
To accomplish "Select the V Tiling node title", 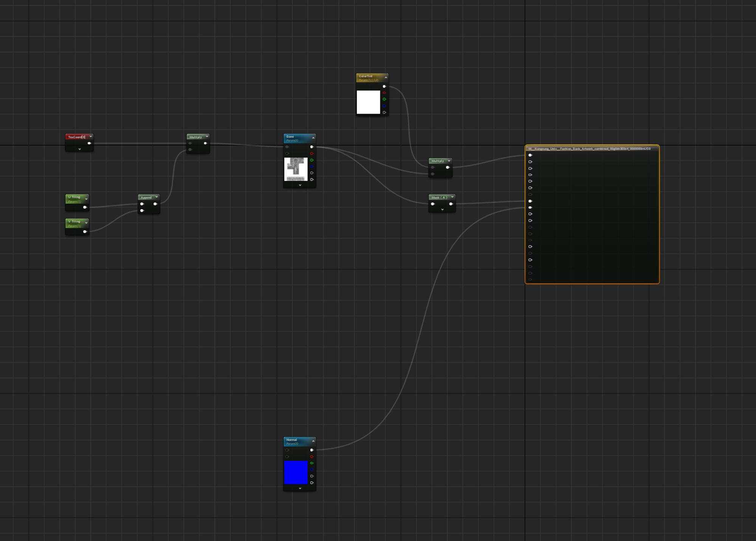I will [74, 221].
